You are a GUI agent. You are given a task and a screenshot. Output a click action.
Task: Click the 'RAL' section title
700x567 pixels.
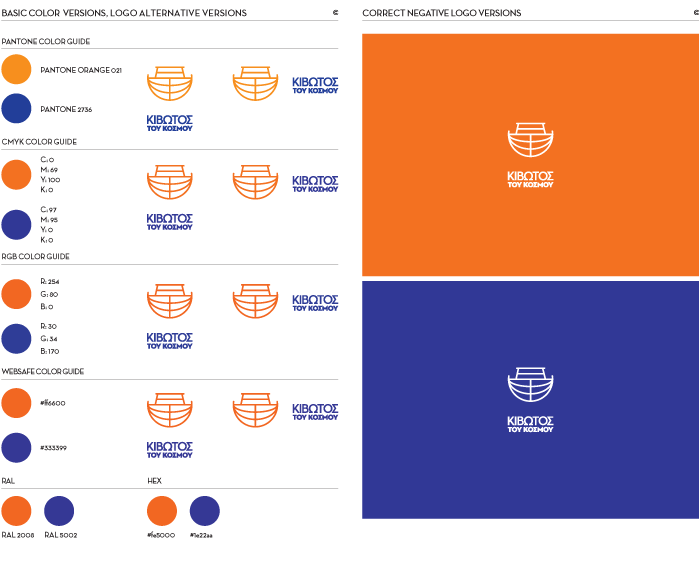point(8,481)
